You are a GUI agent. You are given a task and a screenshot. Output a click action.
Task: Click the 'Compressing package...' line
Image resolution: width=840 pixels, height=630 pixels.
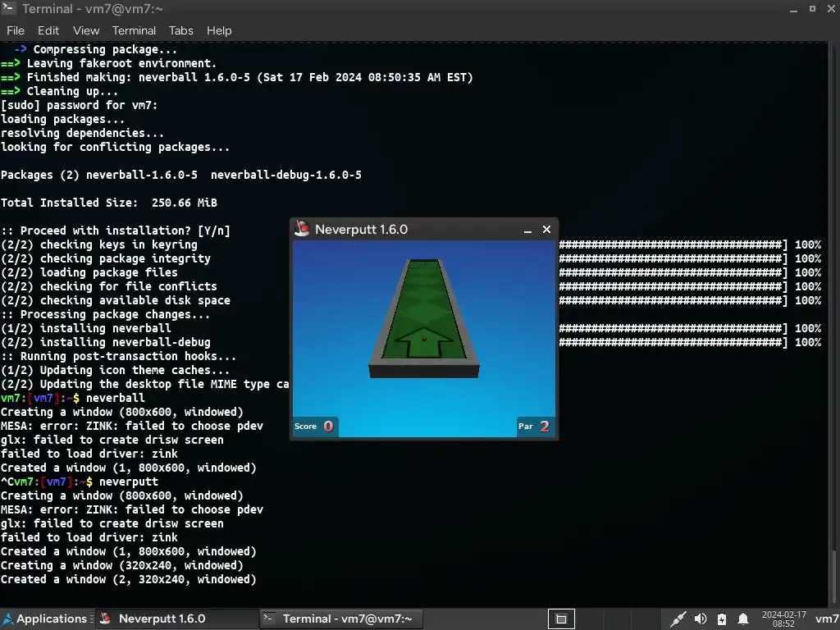95,50
